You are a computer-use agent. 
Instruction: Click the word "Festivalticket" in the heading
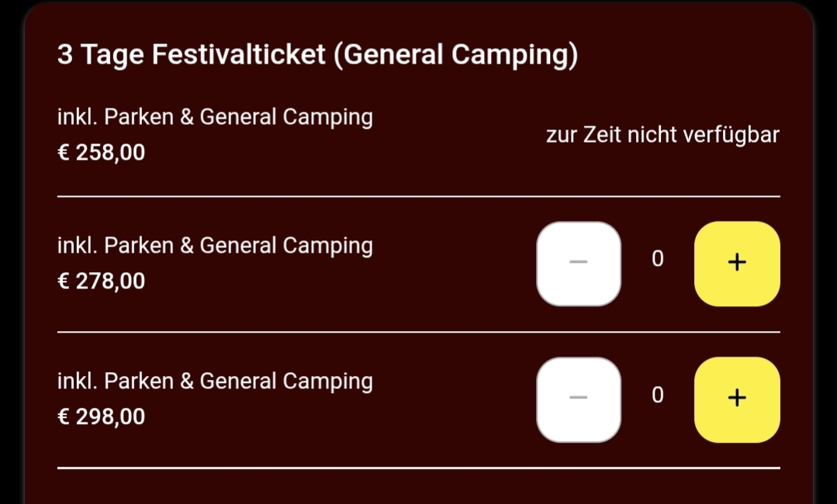pyautogui.click(x=238, y=56)
